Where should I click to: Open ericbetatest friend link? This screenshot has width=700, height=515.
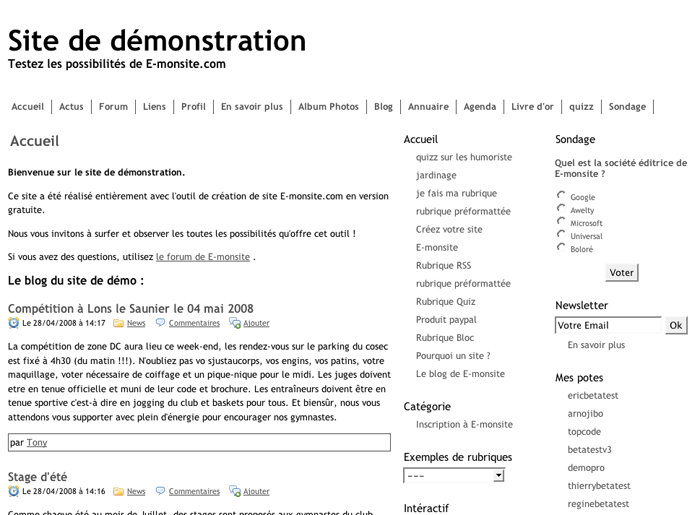point(593,396)
